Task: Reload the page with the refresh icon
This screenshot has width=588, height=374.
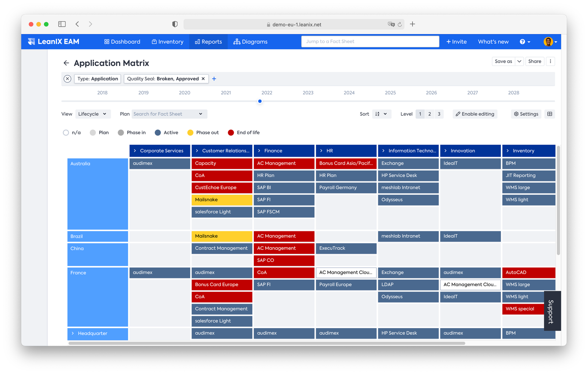Action: click(x=400, y=24)
